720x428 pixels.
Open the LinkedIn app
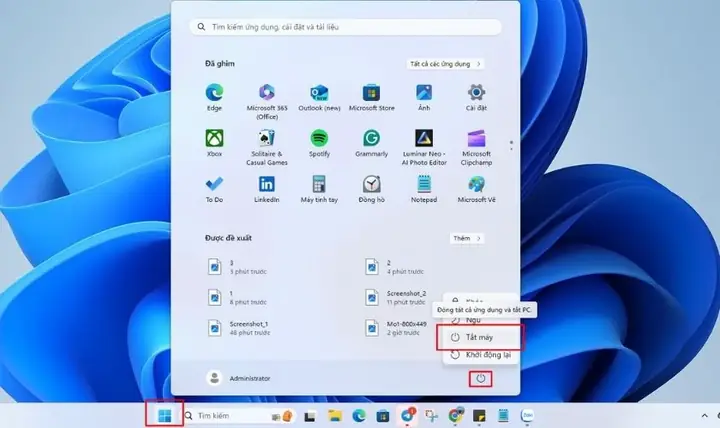point(267,189)
